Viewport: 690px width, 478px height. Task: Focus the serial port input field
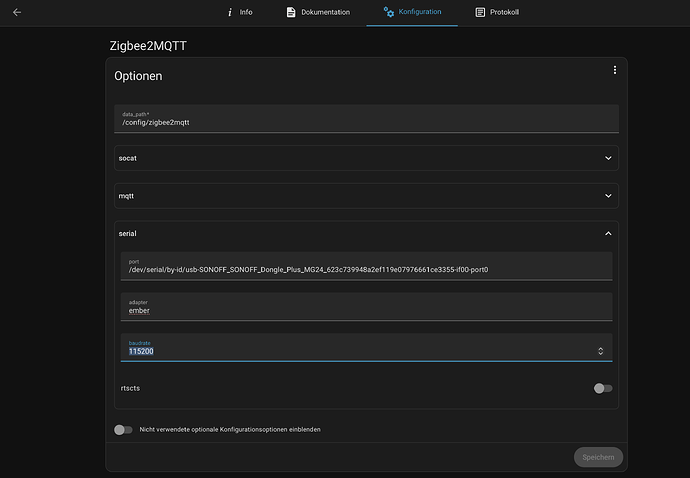point(366,266)
